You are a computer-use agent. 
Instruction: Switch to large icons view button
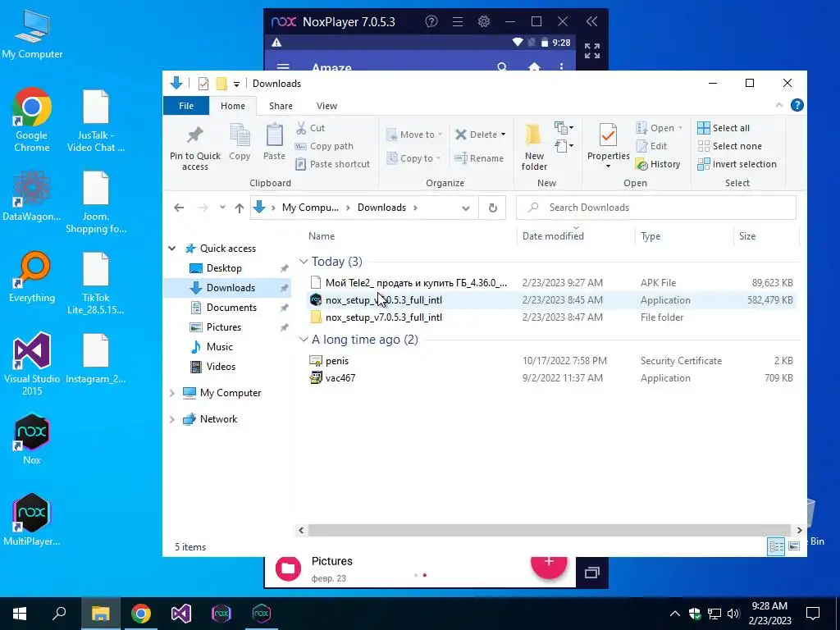click(x=794, y=546)
